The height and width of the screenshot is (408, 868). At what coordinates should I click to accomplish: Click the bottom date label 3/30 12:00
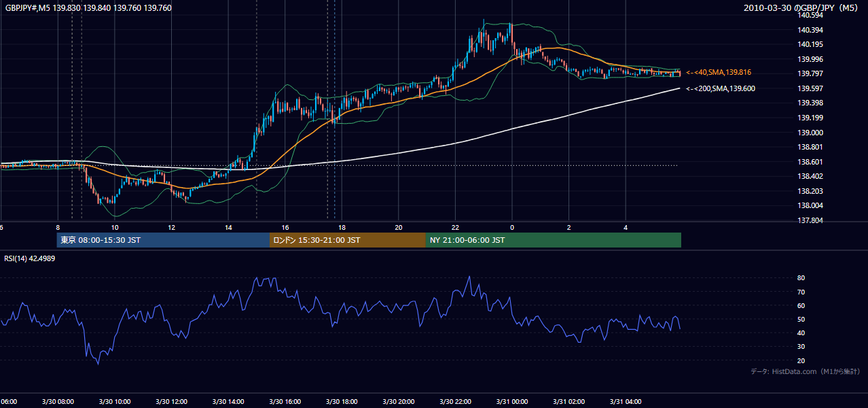point(172,401)
